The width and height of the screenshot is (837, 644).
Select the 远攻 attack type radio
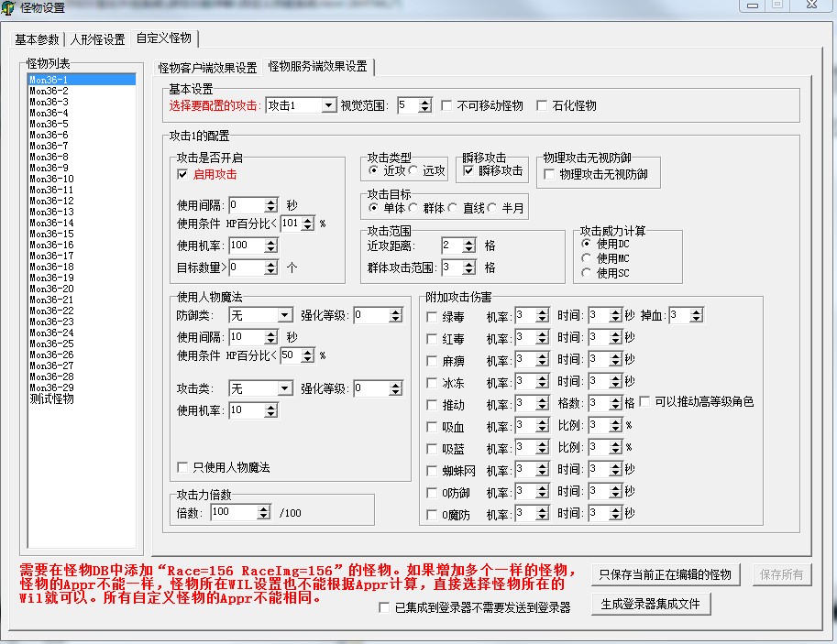point(415,170)
